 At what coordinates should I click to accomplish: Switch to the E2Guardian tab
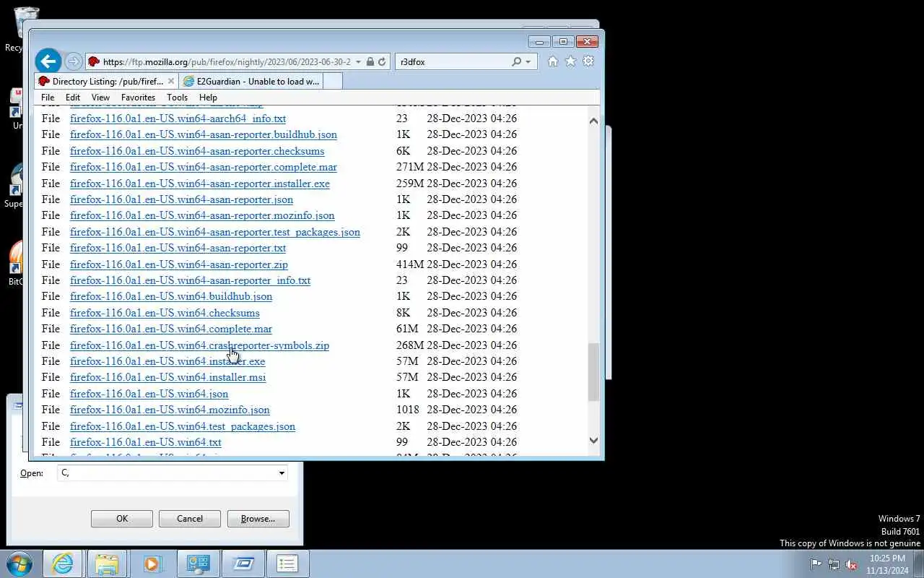250,81
